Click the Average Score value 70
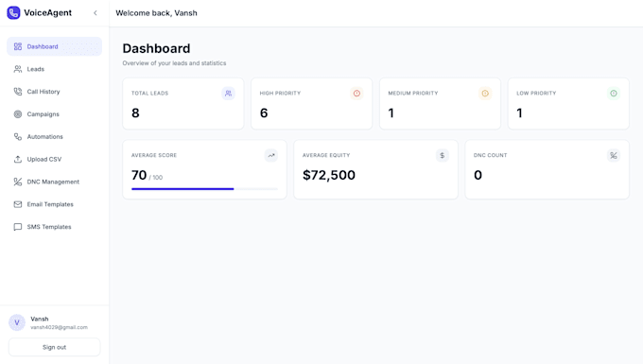This screenshot has width=643, height=364. pos(139,175)
